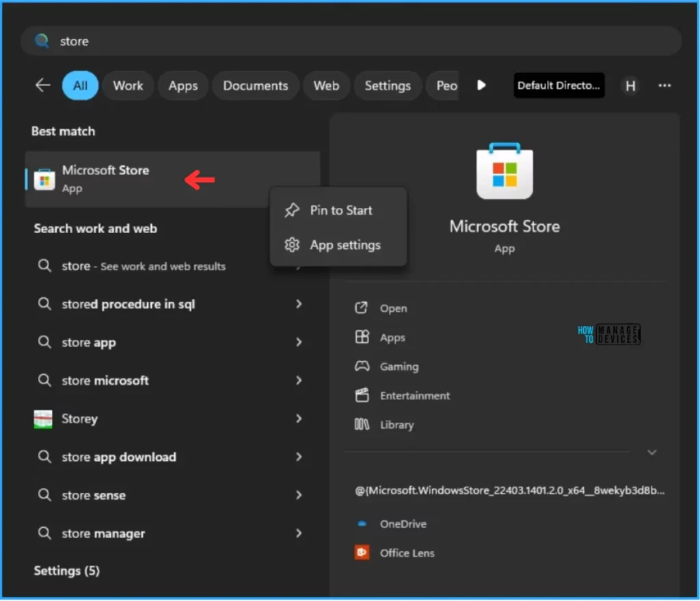Click the large Microsoft Store logo in preview
Image resolution: width=700 pixels, height=601 pixels.
point(504,172)
